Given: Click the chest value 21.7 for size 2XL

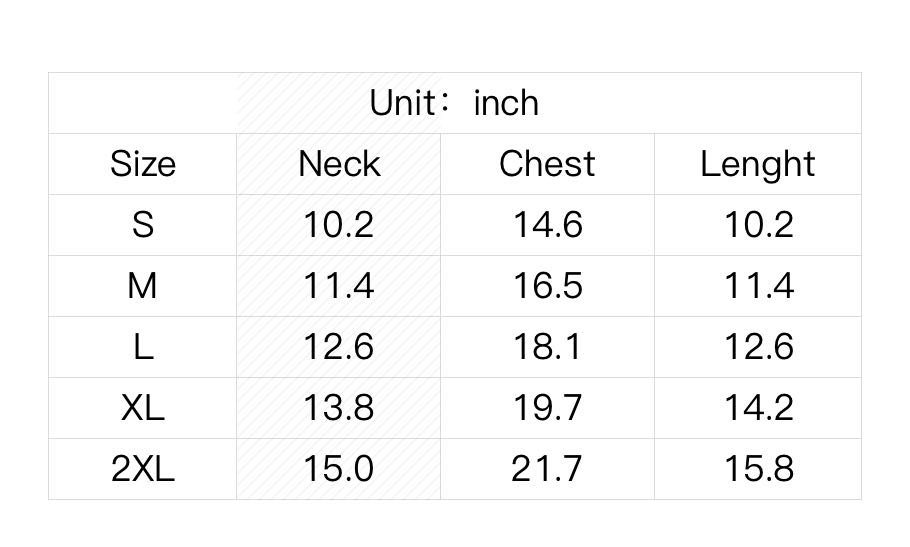Looking at the screenshot, I should [x=547, y=469].
